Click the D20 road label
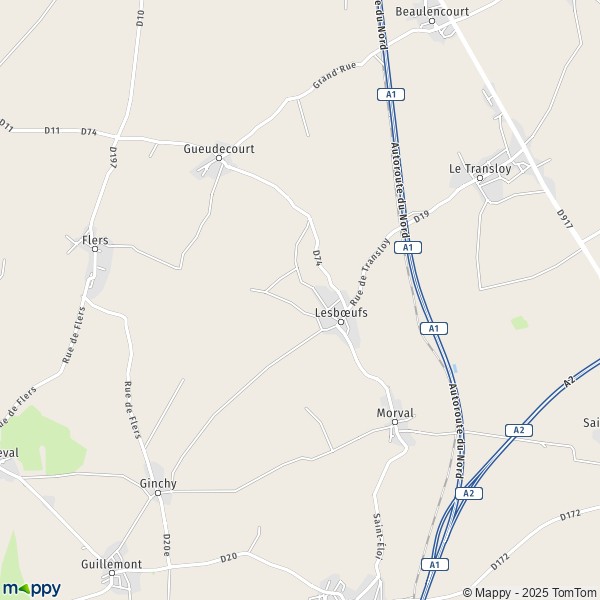Image resolution: width=600 pixels, height=600 pixels. 229,558
